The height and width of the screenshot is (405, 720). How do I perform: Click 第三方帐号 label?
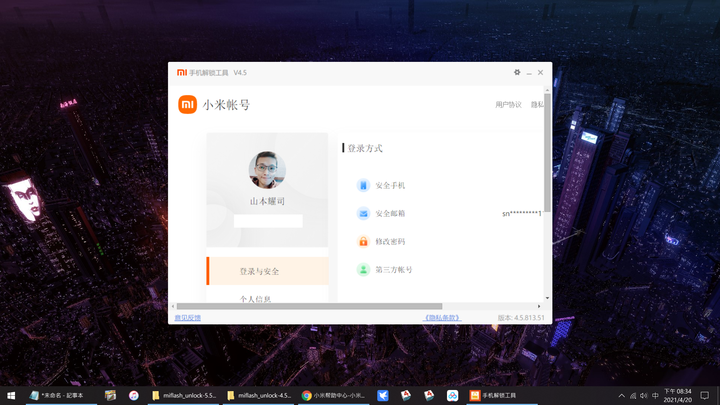[x=394, y=270]
